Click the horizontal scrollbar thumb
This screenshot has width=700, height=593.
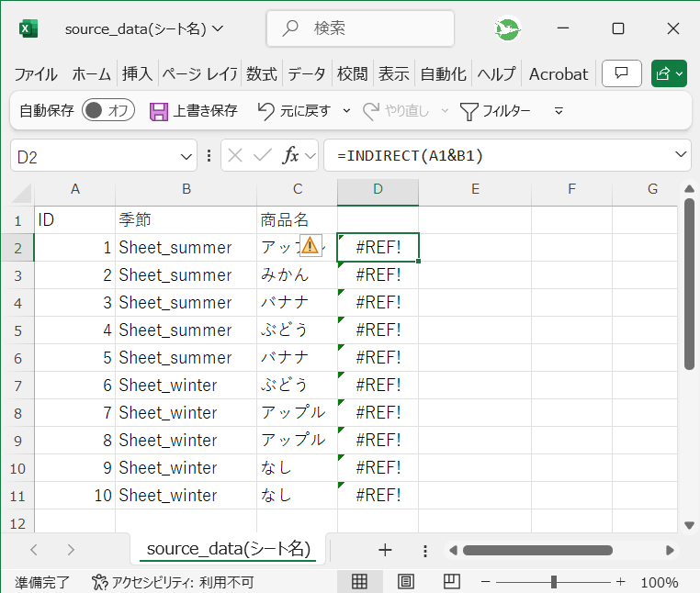(537, 550)
